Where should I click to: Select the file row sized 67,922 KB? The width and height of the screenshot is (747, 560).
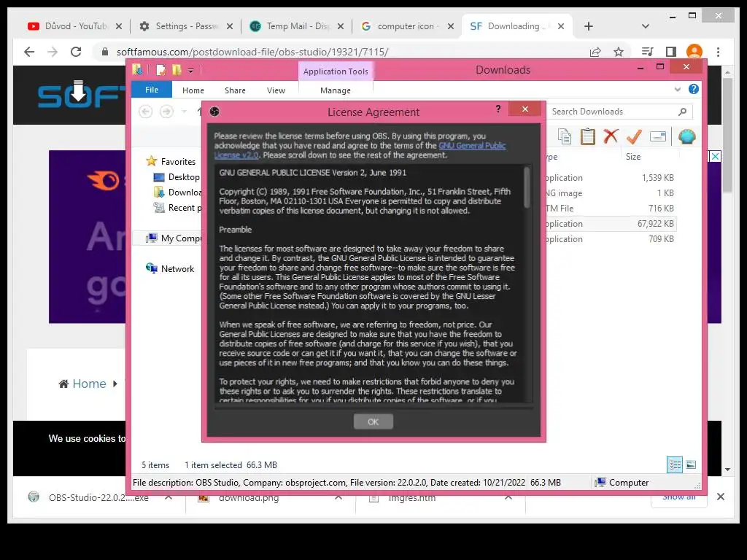click(611, 224)
